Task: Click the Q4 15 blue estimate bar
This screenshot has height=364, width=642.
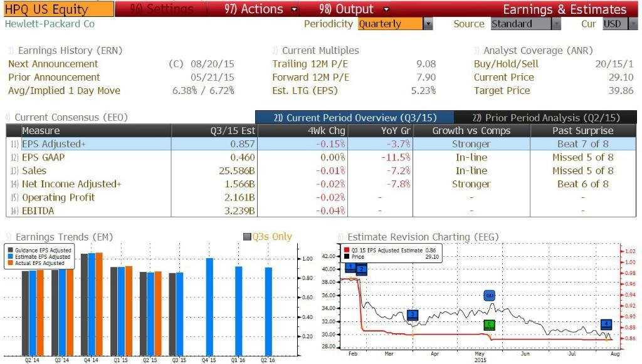Action: tap(209, 306)
